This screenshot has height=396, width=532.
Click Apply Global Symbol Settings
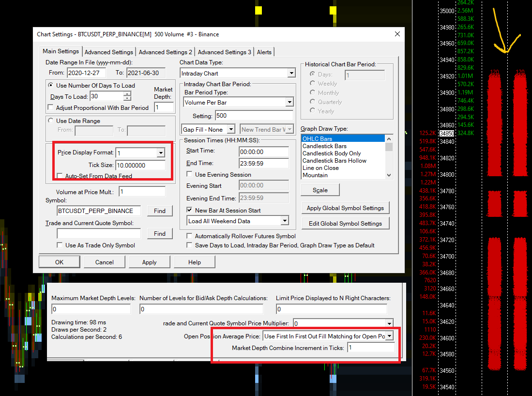[x=345, y=208]
